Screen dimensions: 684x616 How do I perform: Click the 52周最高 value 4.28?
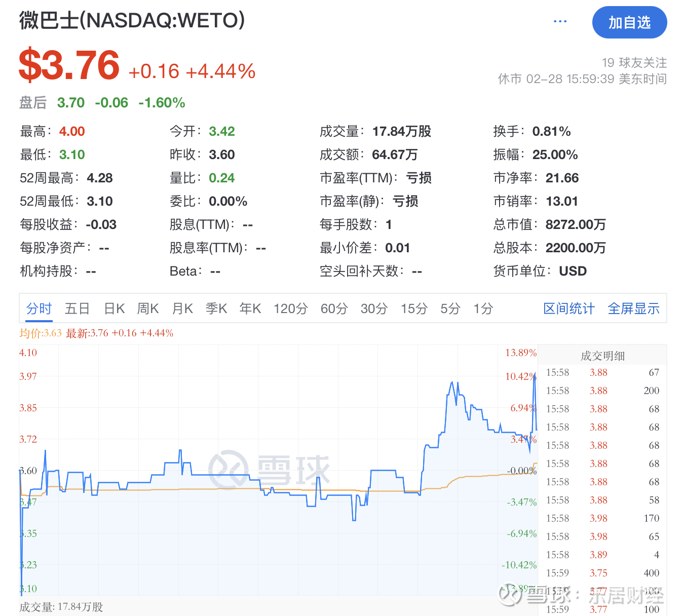coord(100,178)
